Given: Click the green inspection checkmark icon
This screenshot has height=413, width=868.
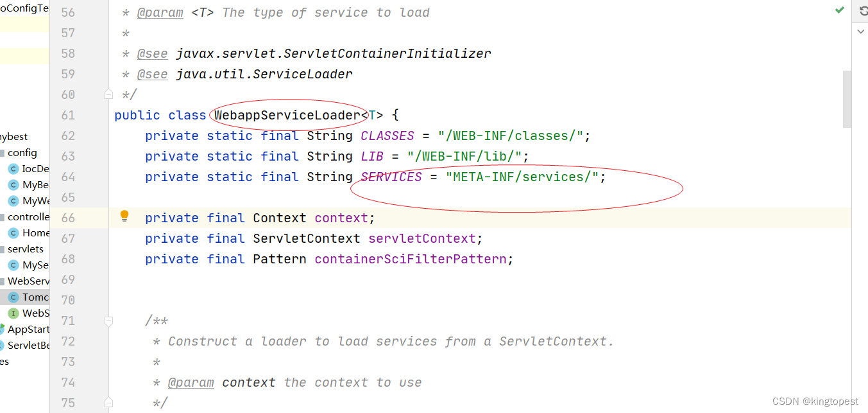Looking at the screenshot, I should pos(839,10).
